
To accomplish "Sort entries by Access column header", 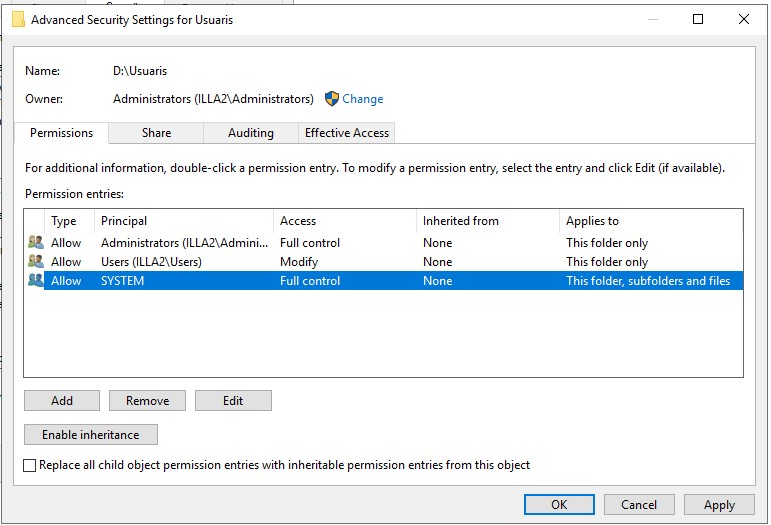I will (344, 221).
